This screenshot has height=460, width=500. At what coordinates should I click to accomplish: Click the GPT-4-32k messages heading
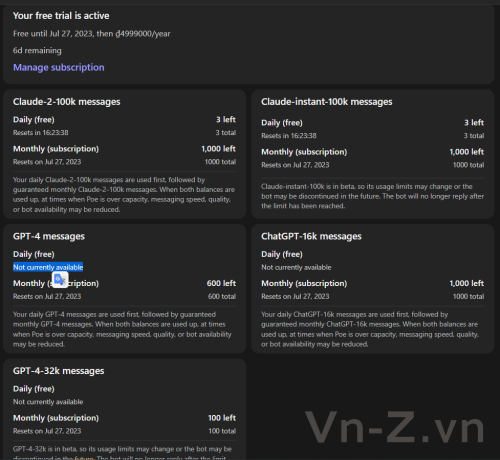point(59,371)
